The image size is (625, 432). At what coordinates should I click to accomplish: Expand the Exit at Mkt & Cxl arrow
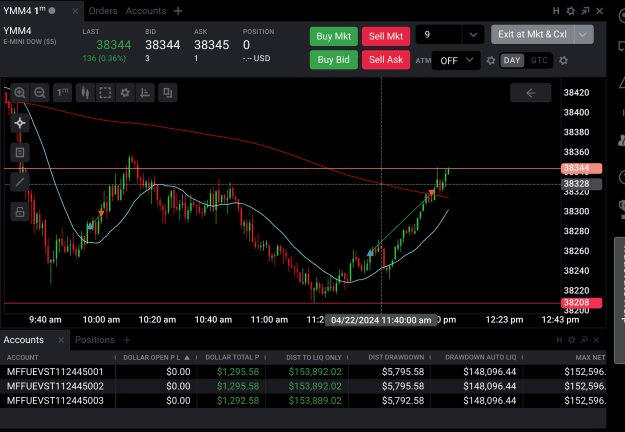[x=583, y=35]
